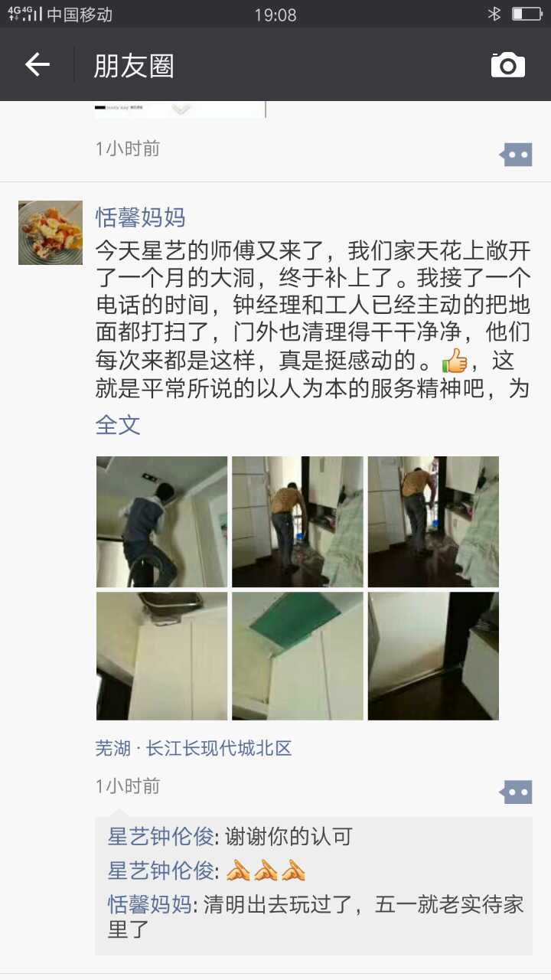Tap 星艺钟伦俊 in the first comment
The width and height of the screenshot is (551, 980).
(161, 837)
